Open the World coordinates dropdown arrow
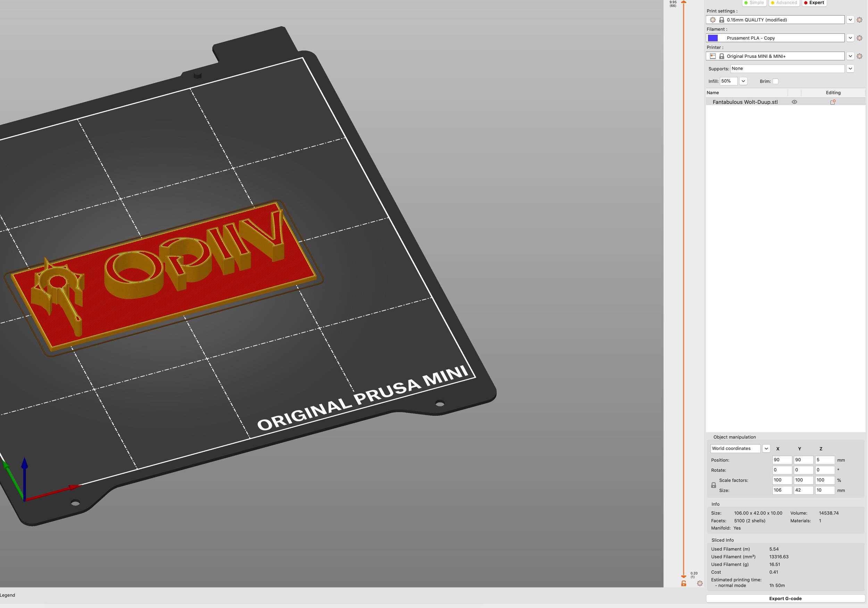The image size is (868, 608). (766, 449)
